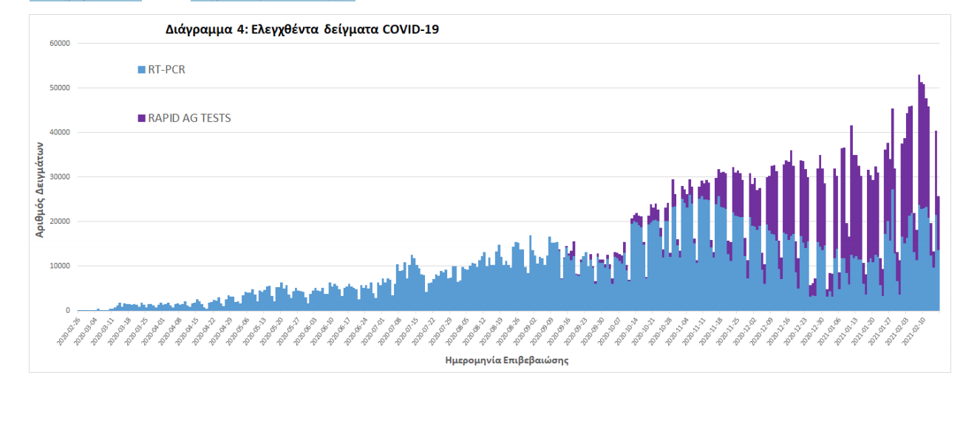Viewport: 980px width, 440px height.
Task: Select the 2020-02-26 date label
Action: point(68,331)
